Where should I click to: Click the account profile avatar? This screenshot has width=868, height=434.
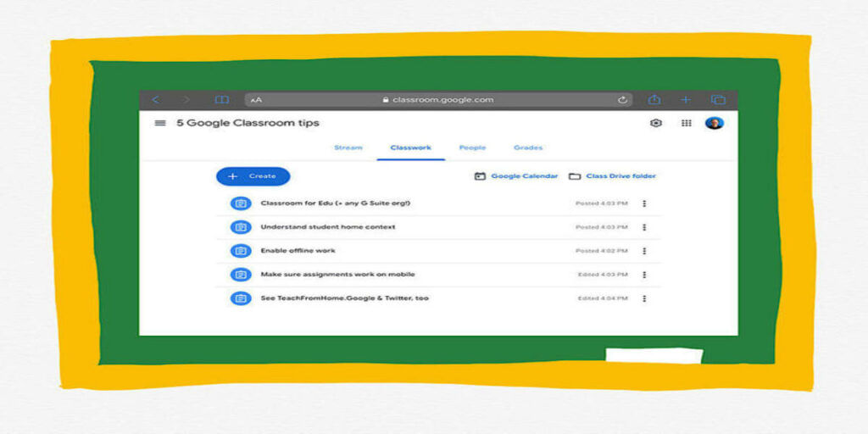point(714,123)
